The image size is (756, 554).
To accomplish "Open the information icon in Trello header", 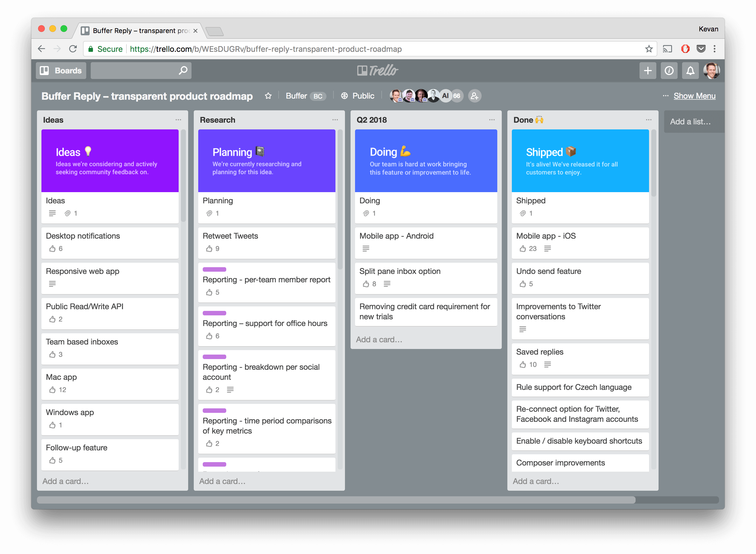I will [669, 70].
